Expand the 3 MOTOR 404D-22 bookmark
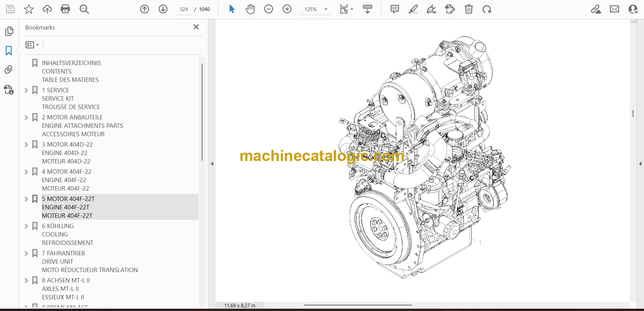Image resolution: width=644 pixels, height=311 pixels. pyautogui.click(x=26, y=145)
